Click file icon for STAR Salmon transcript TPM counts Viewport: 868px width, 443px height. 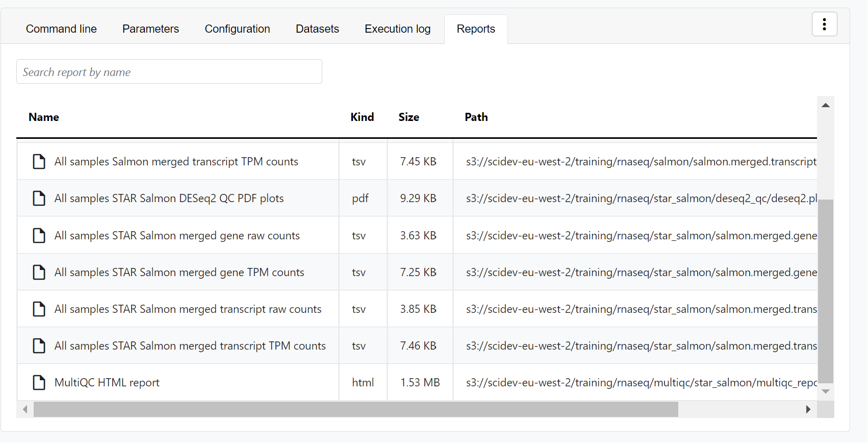[x=39, y=346]
